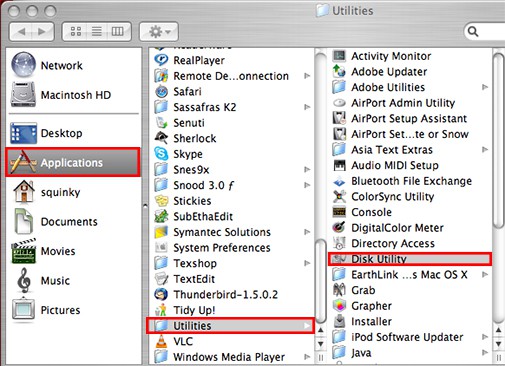Select Windows Media Player folder name

[229, 357]
